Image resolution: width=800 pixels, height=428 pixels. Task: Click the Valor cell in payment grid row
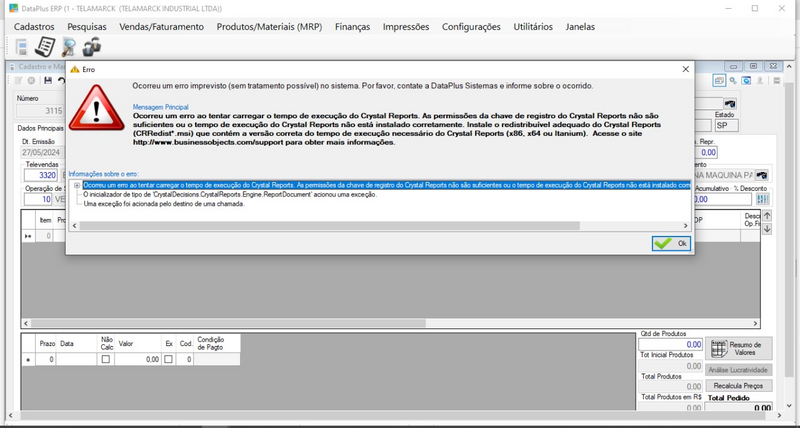(137, 359)
